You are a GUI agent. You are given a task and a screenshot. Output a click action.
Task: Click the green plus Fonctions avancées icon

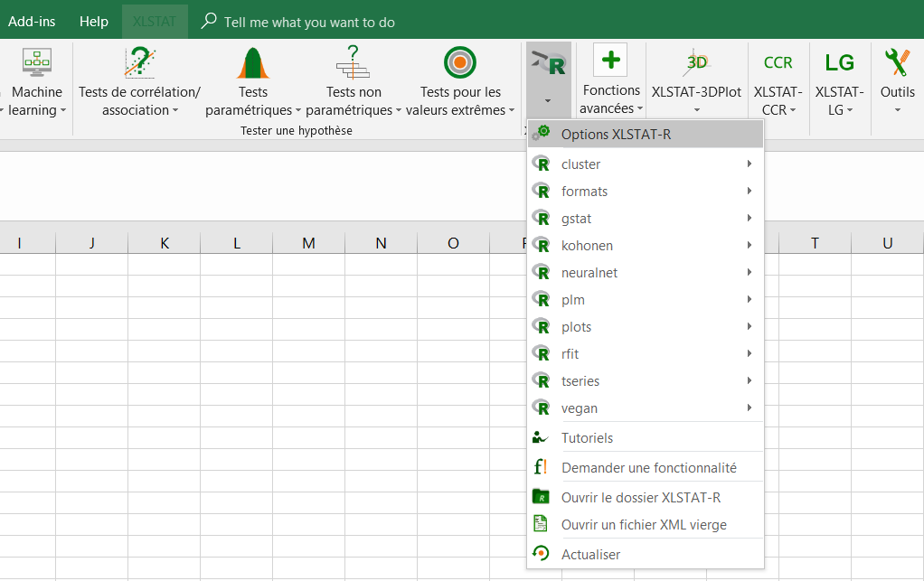click(611, 61)
